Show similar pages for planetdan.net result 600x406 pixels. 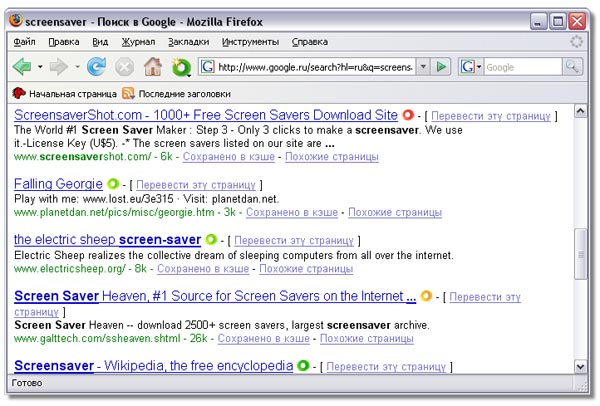[x=395, y=212]
